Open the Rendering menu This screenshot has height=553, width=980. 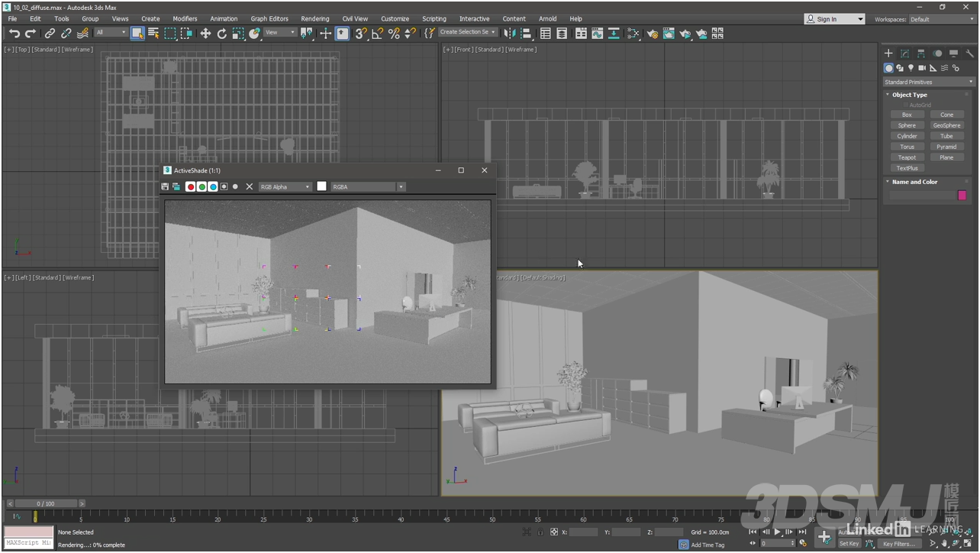(x=315, y=18)
